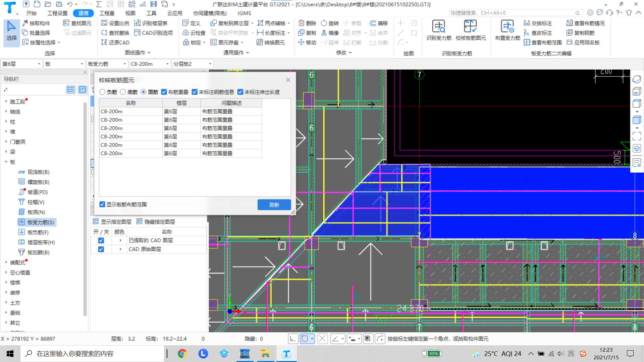Click 隐藏指定图层 button
Screen dimensions: 644x362
pos(156,222)
